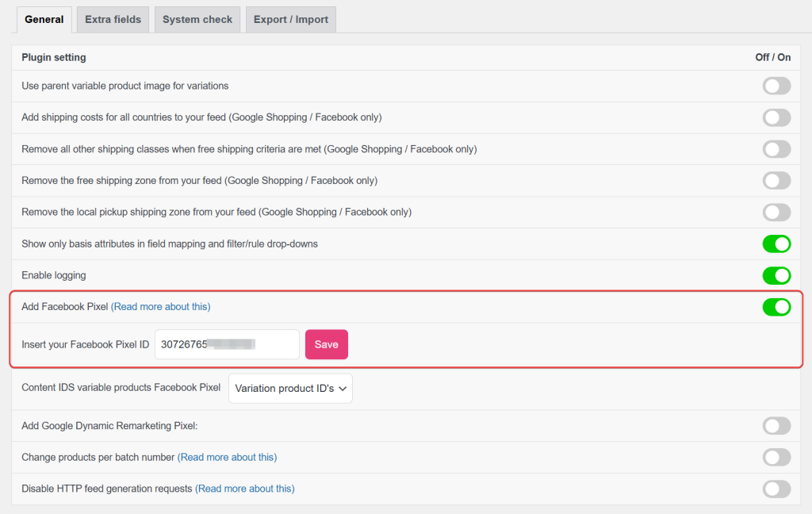
Task: Enable disabling HTTP feed generation requests
Action: point(776,489)
